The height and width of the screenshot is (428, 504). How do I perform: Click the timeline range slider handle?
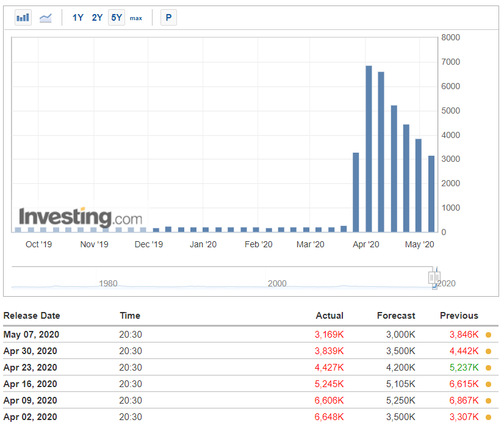pos(434,277)
